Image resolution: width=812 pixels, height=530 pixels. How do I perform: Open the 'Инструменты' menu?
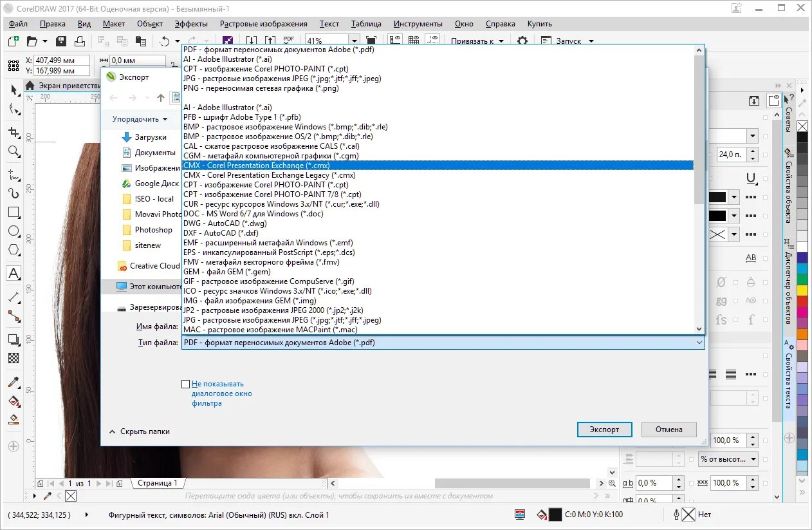coord(418,24)
